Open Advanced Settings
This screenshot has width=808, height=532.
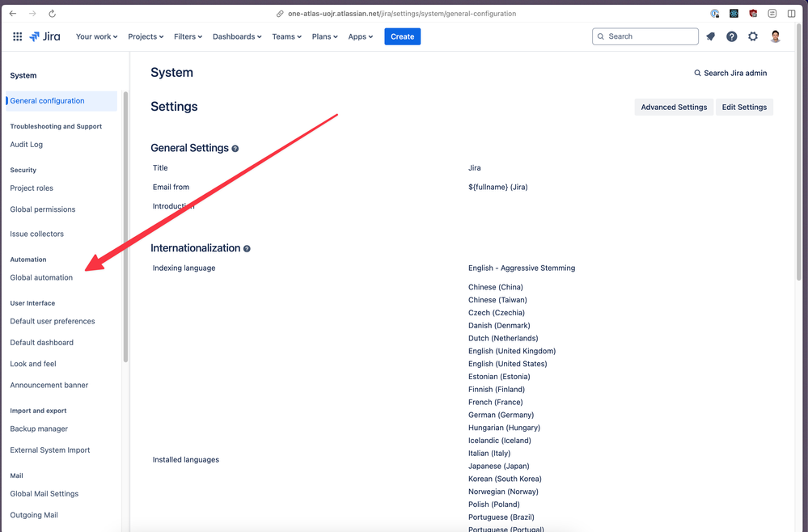[674, 107]
